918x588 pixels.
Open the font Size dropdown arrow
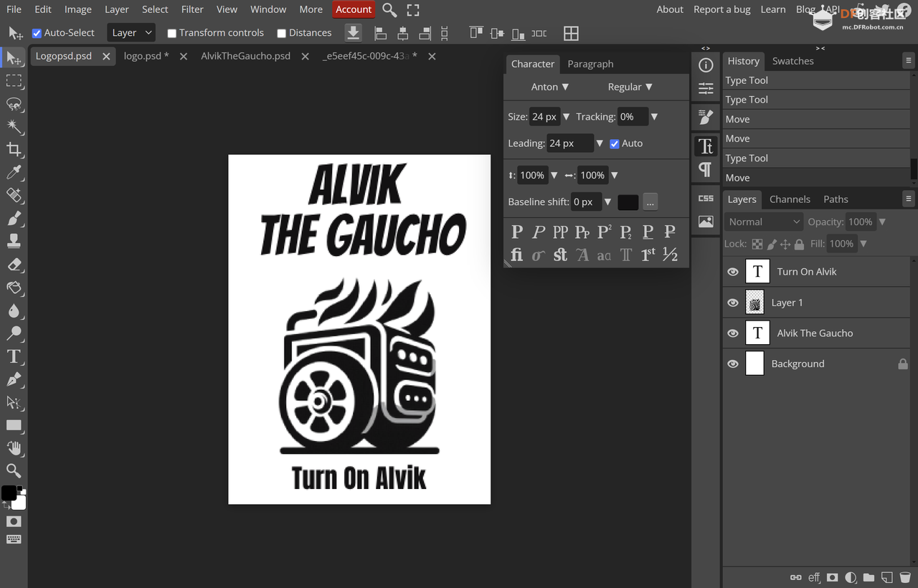pos(567,117)
